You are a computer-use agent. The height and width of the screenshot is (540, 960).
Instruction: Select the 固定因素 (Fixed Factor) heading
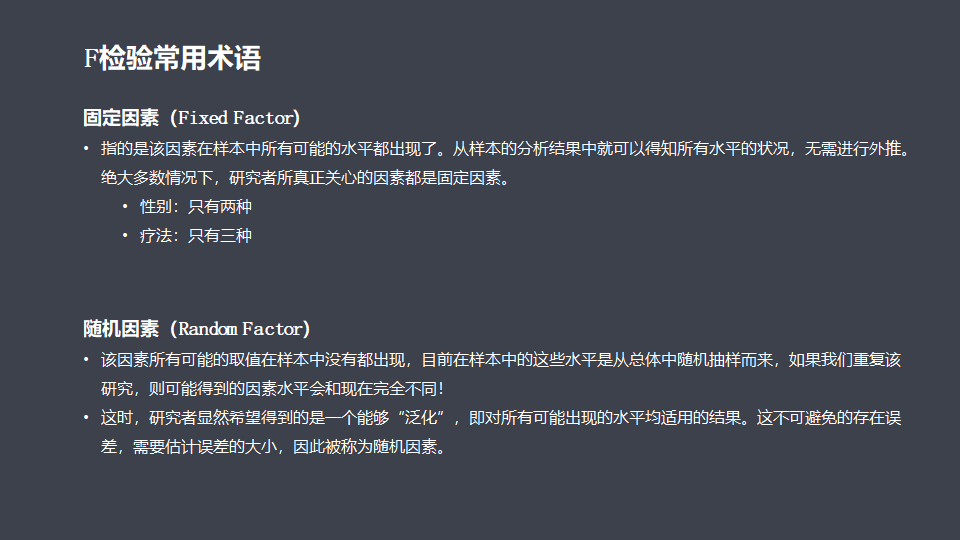pyautogui.click(x=192, y=118)
